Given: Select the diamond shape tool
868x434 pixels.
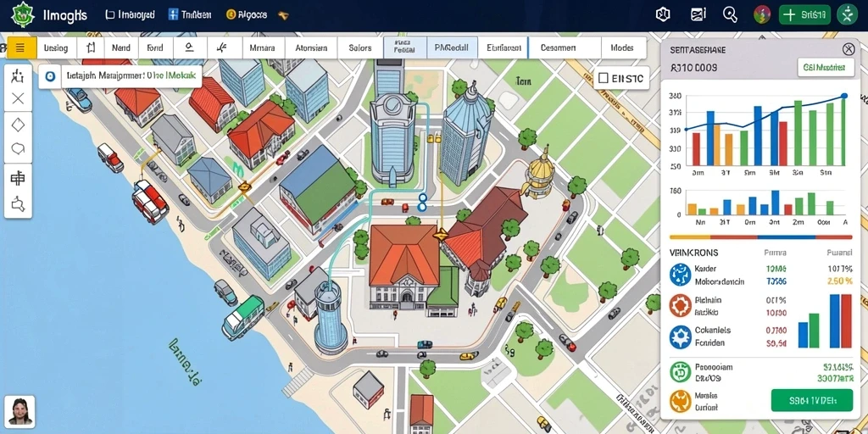Looking at the screenshot, I should (x=18, y=125).
